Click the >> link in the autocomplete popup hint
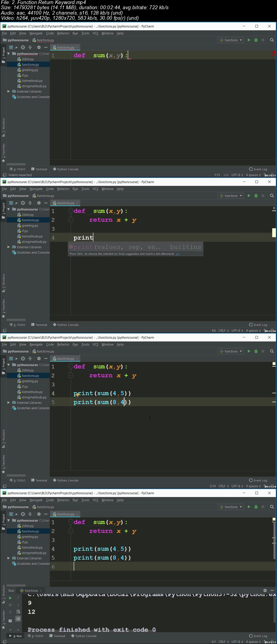This screenshot has height=644, width=277. pos(177,254)
